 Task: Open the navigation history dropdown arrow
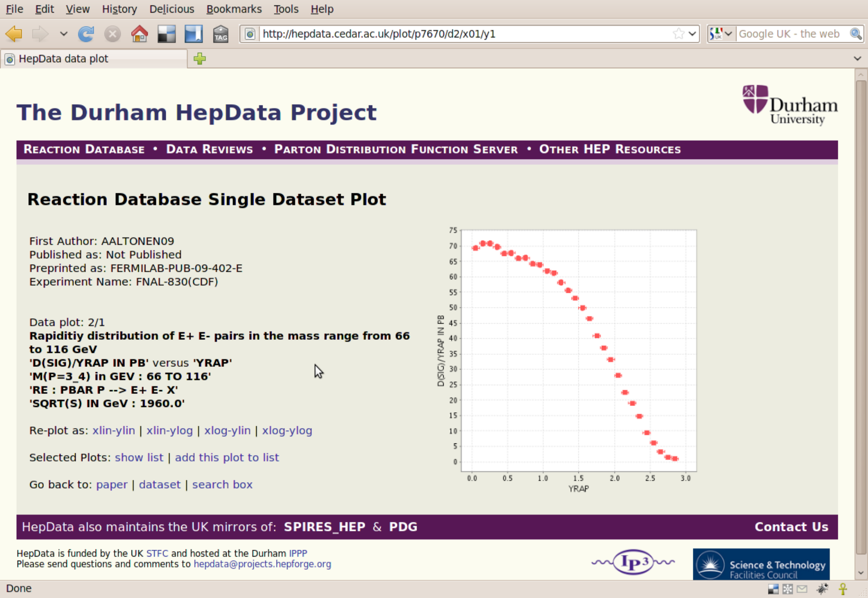(64, 34)
